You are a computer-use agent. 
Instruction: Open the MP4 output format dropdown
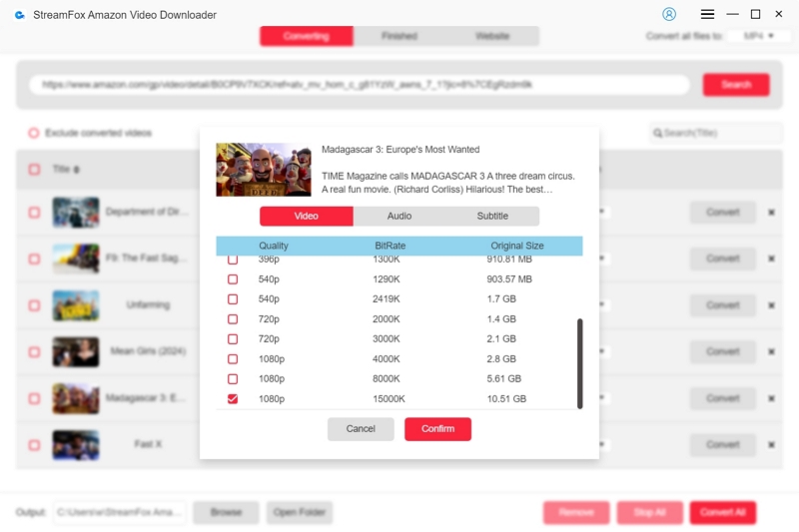pyautogui.click(x=758, y=36)
